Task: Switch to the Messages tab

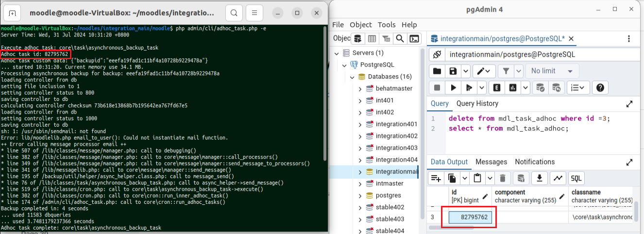Action: (491, 162)
